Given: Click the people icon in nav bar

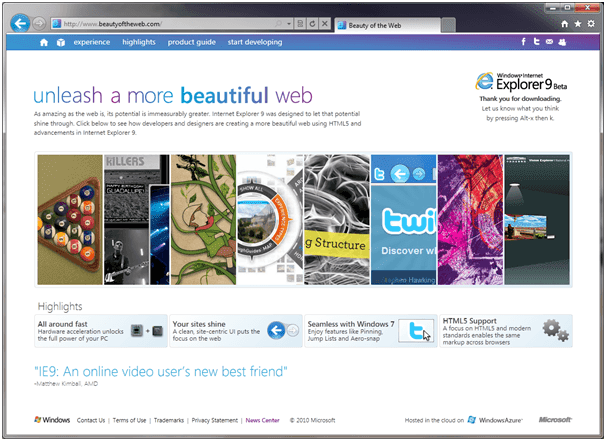Looking at the screenshot, I should [x=562, y=42].
